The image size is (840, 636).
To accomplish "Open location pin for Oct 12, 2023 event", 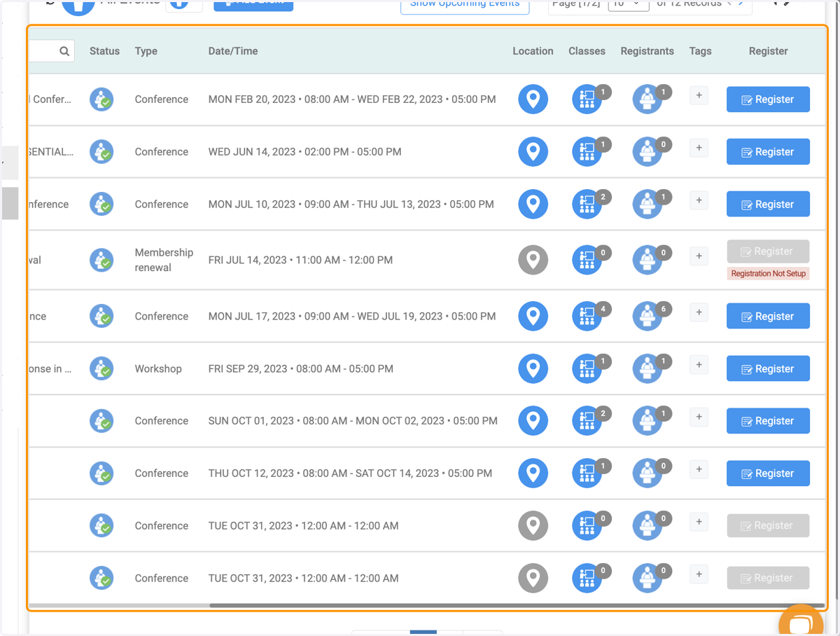I will point(533,473).
